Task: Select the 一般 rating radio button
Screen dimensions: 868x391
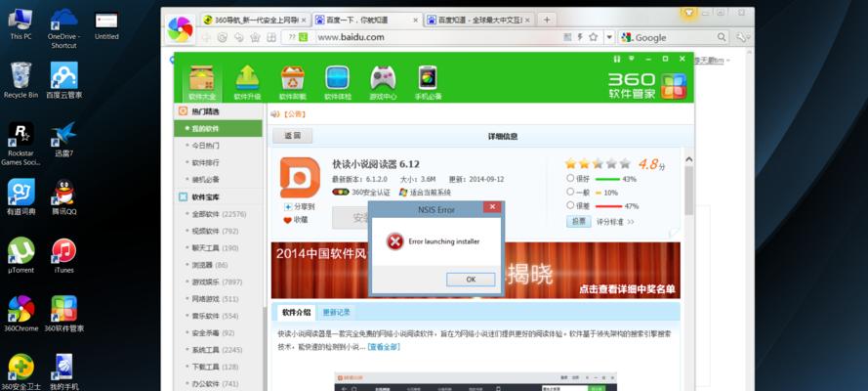Action: [x=570, y=192]
